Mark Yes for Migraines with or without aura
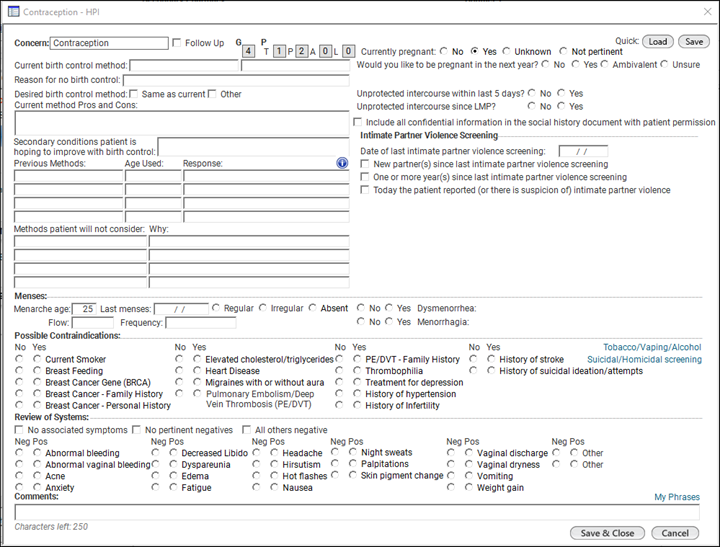The height and width of the screenshot is (547, 720). 197,382
